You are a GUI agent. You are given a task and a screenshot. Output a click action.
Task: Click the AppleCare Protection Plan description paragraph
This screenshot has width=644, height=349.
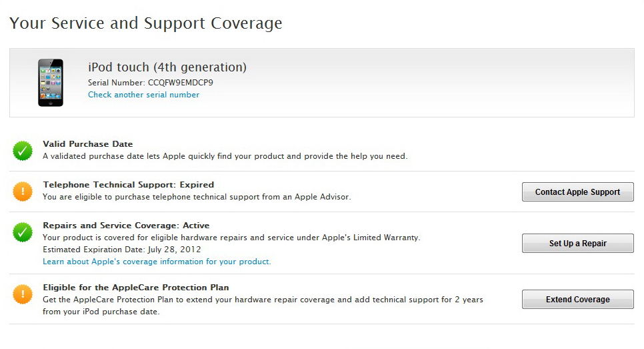263,306
